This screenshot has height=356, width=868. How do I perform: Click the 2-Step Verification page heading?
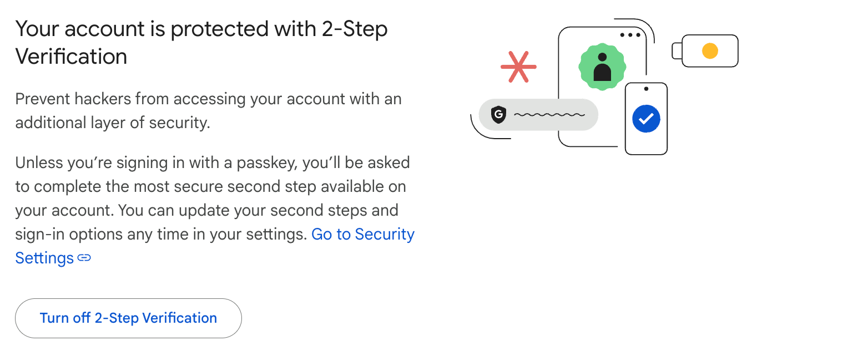tap(201, 42)
